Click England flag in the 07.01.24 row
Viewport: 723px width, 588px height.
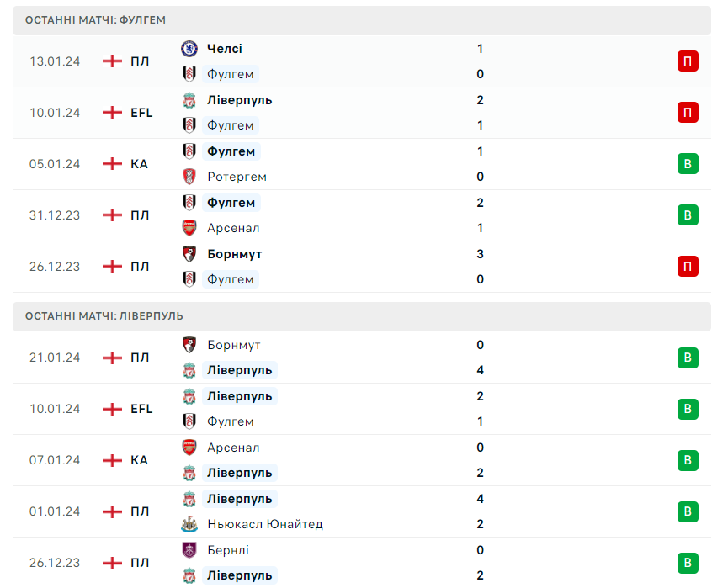point(112,460)
